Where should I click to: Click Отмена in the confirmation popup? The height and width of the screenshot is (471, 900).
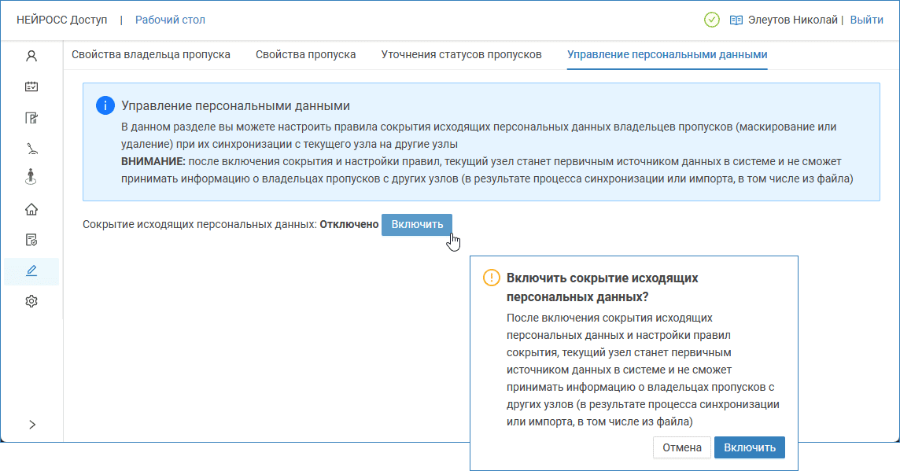tap(682, 447)
